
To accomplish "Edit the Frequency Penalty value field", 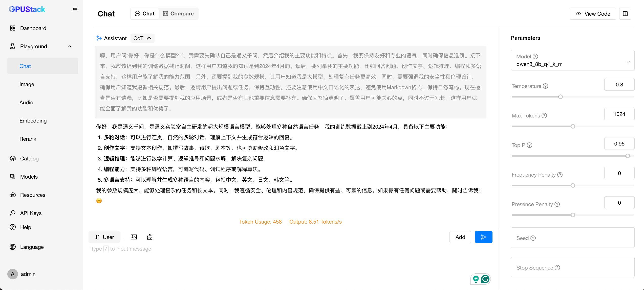I will 619,173.
